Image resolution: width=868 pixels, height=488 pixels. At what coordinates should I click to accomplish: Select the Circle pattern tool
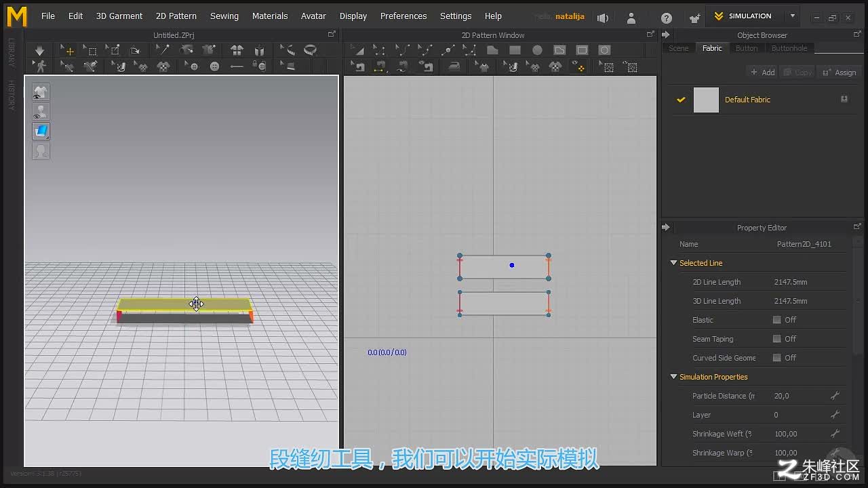(x=537, y=50)
